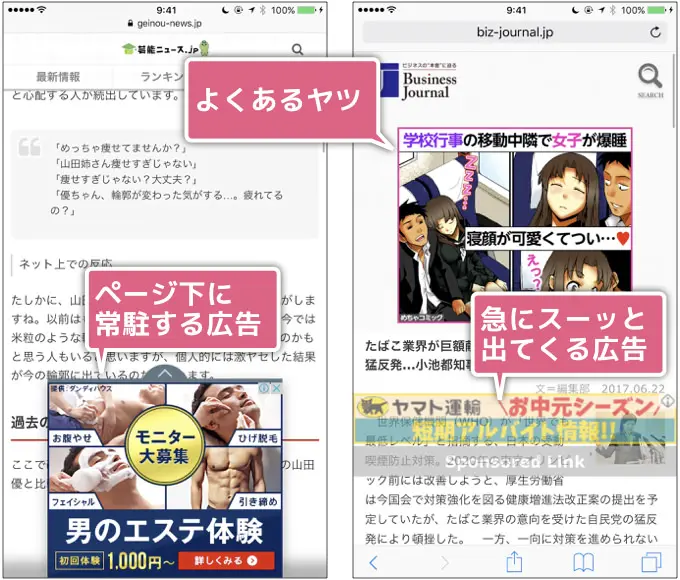Image resolution: width=680 pixels, height=580 pixels.
Task: Click the manga ad 学校行事の移動中 banner
Action: (515, 140)
